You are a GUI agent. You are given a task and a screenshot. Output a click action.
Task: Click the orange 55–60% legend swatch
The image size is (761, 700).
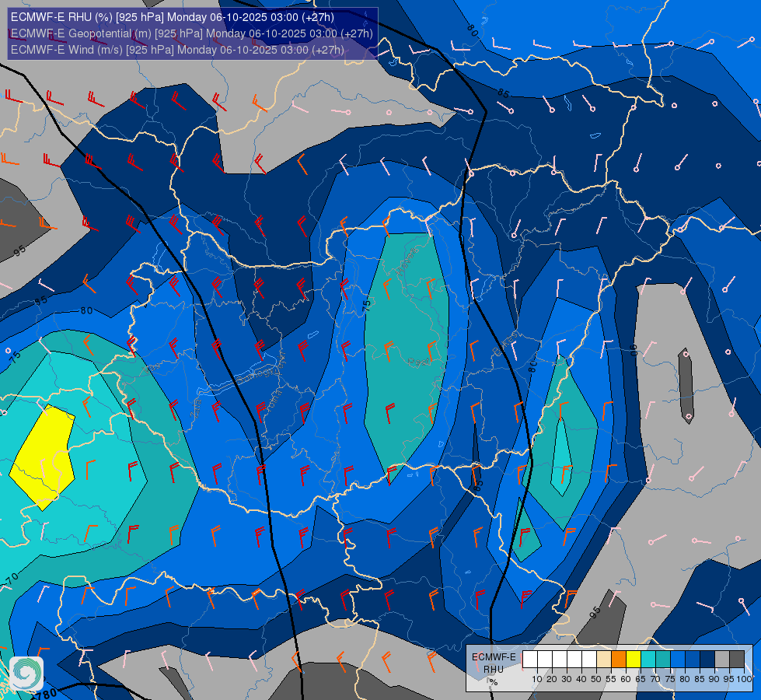click(619, 660)
